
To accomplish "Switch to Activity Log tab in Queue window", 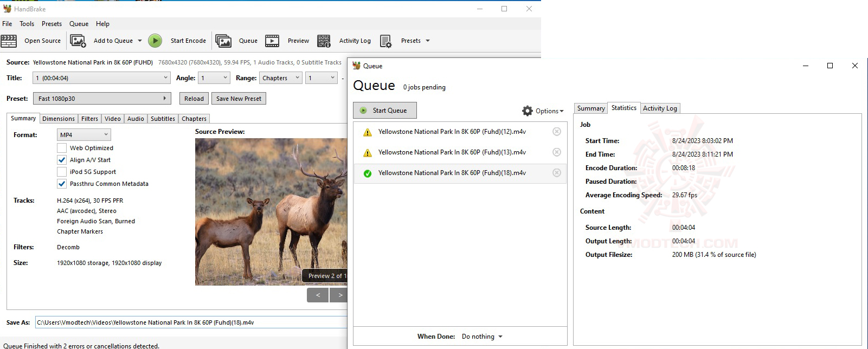I will (x=660, y=108).
